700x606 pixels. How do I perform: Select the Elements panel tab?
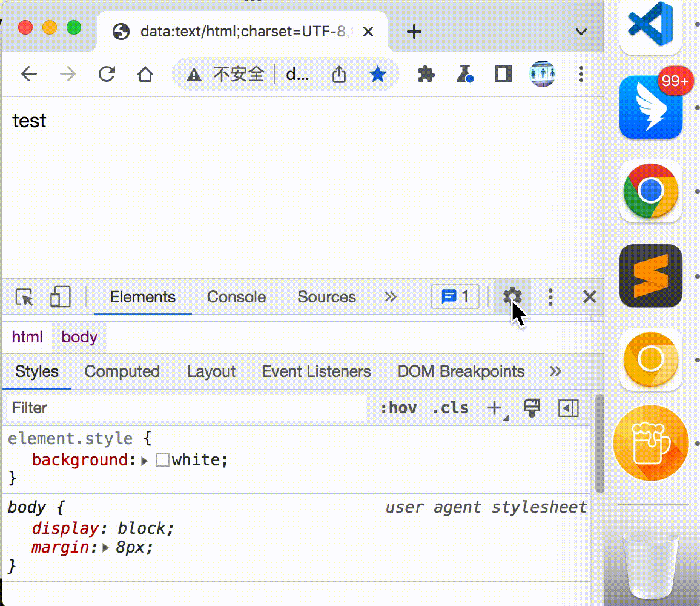click(x=143, y=297)
